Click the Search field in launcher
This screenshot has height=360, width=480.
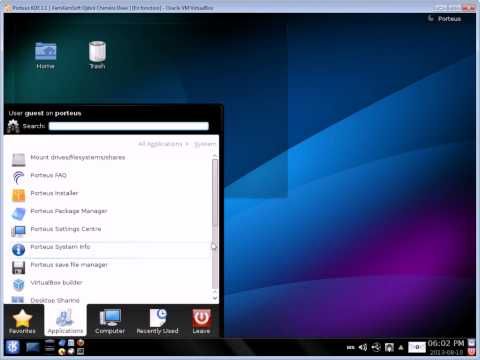point(129,126)
